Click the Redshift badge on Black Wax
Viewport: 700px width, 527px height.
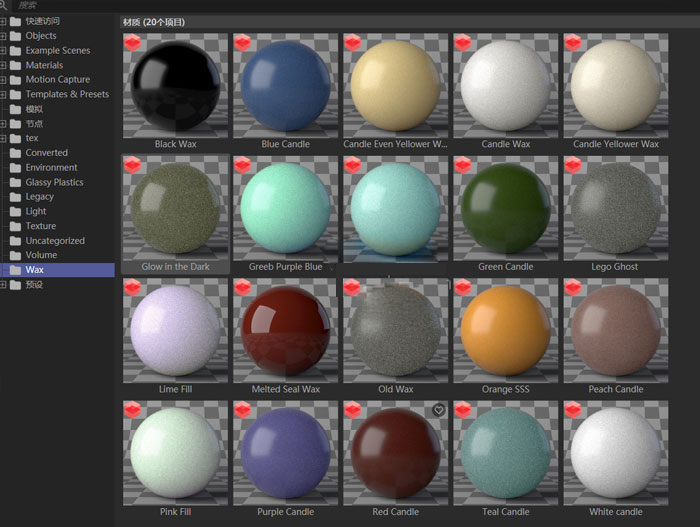point(133,42)
